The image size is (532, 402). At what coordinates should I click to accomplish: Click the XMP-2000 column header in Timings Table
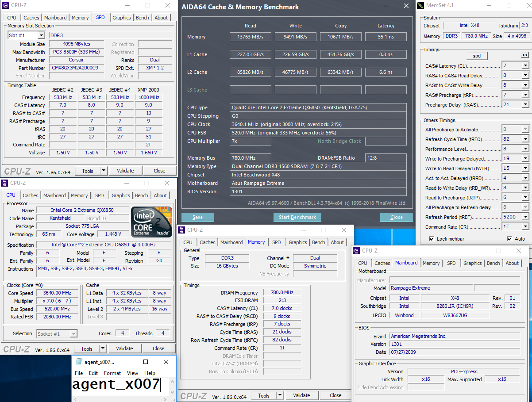coord(149,90)
